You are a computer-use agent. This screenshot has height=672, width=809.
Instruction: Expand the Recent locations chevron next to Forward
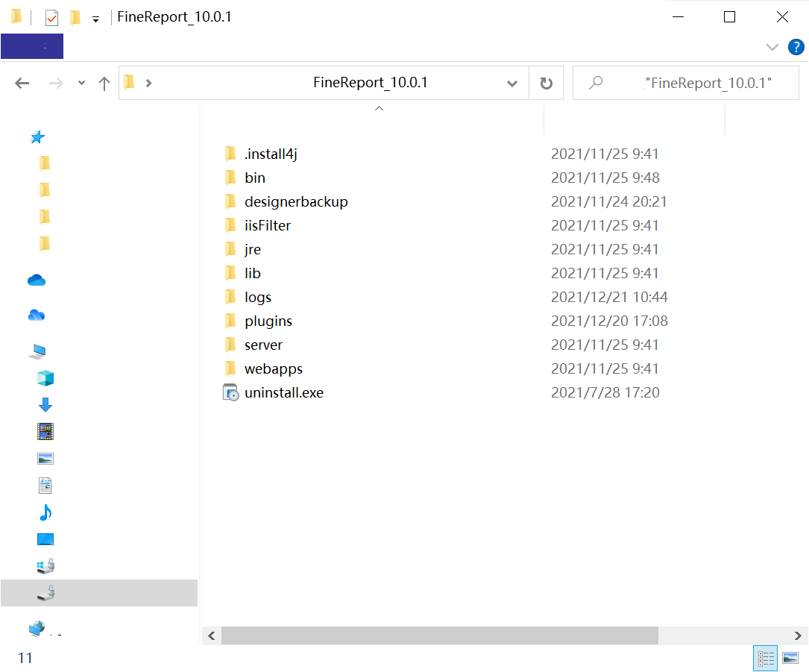81,83
